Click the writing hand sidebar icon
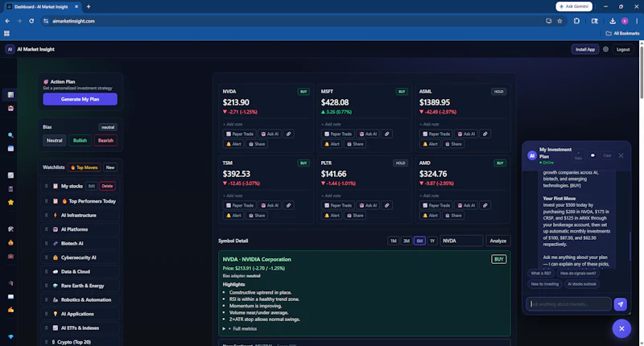Screen dimensions: 644x346 10,310
